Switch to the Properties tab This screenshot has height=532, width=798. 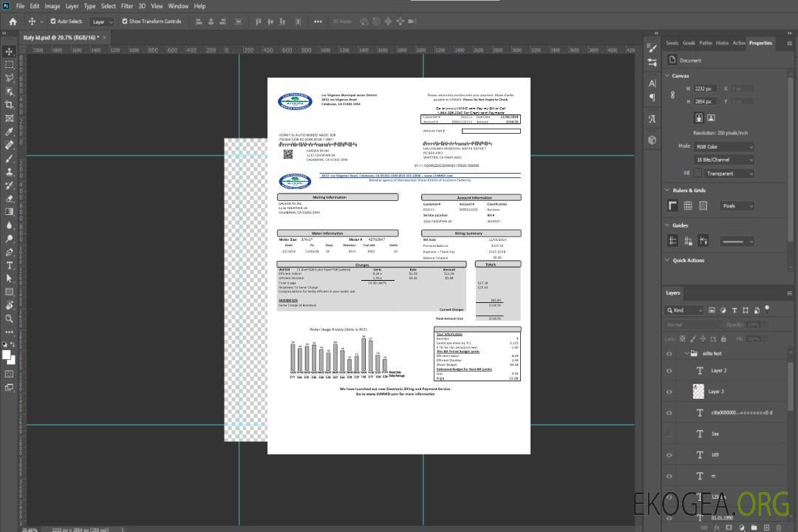[760, 44]
